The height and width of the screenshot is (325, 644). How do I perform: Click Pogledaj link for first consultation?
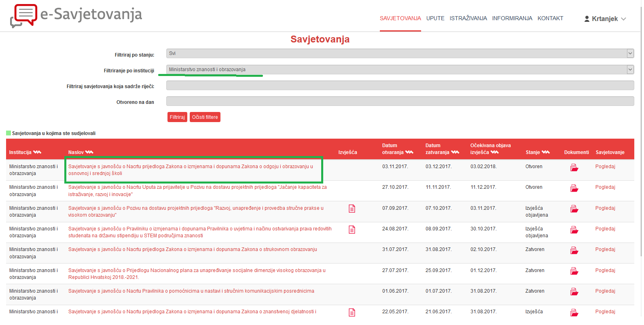point(605,167)
